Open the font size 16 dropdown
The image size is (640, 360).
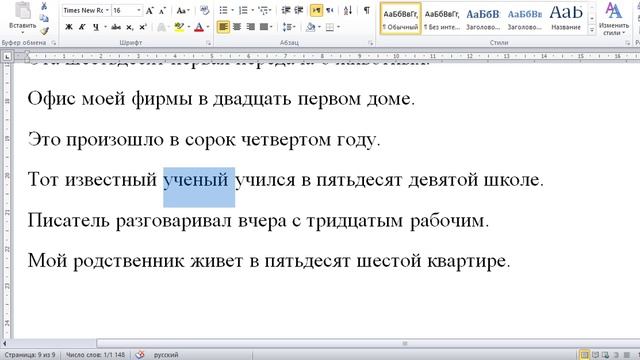coord(139,11)
